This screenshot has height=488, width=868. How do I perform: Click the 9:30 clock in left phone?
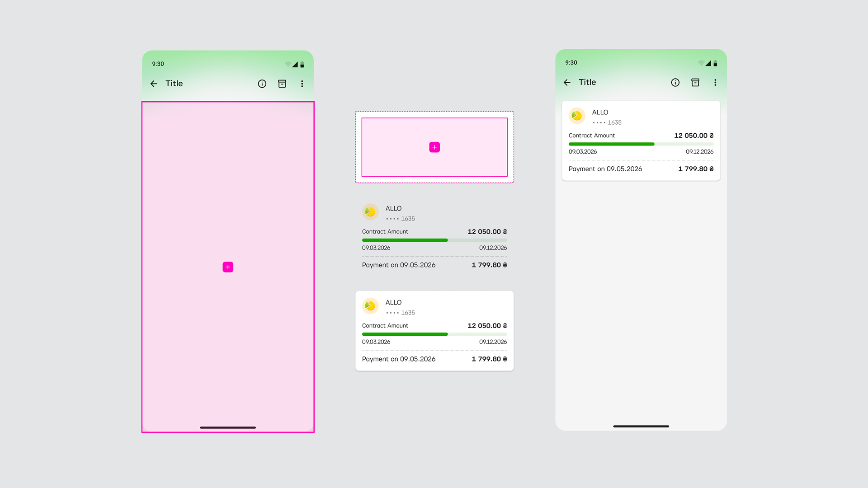pyautogui.click(x=158, y=64)
